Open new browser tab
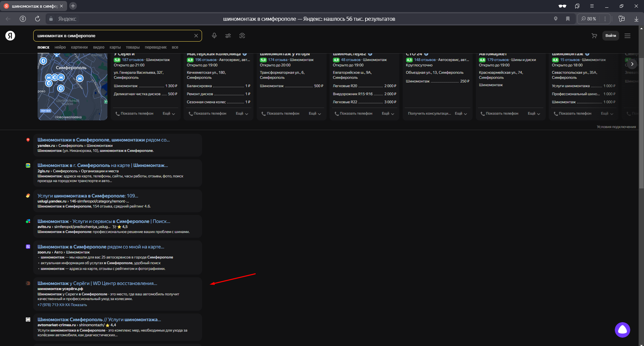 pyautogui.click(x=73, y=6)
